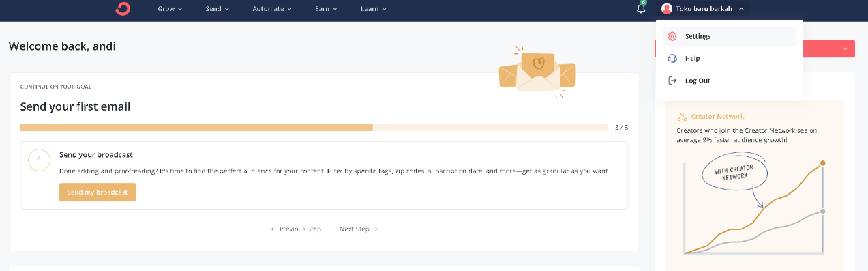868x271 pixels.
Task: Click the Creator Network description text
Action: [x=747, y=134]
